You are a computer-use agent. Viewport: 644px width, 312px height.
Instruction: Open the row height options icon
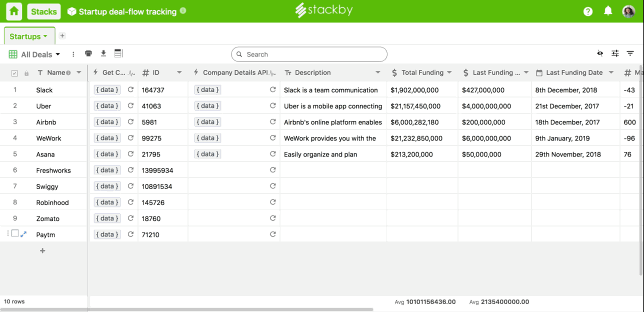pyautogui.click(x=118, y=53)
